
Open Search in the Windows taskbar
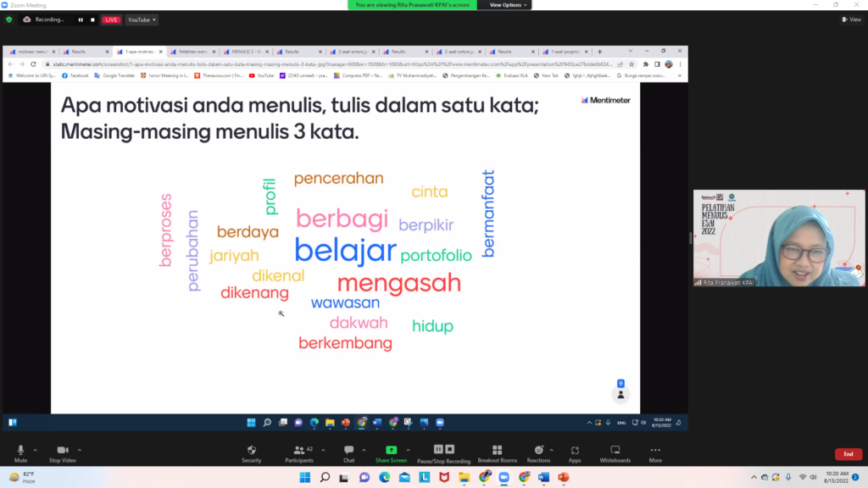[x=325, y=477]
